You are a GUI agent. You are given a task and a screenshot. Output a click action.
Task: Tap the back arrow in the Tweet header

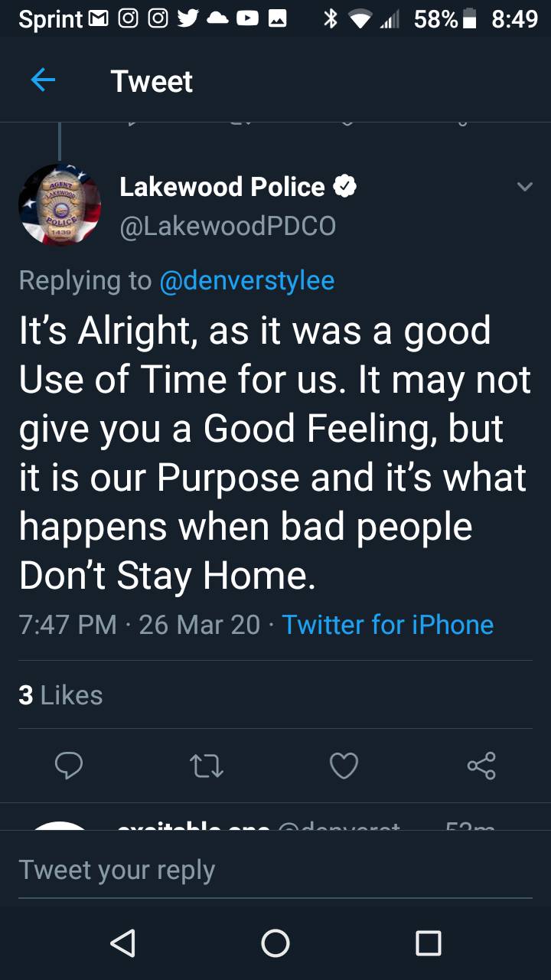coord(43,80)
